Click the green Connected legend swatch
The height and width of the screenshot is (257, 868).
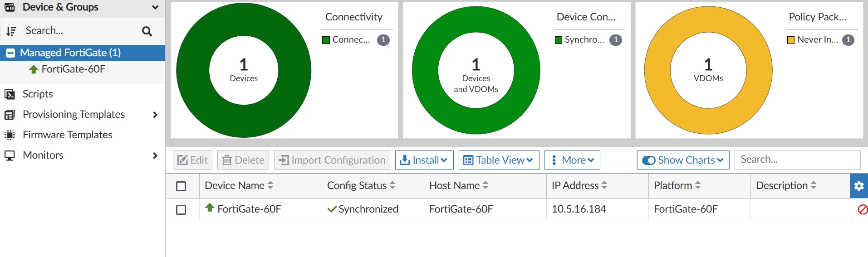(x=326, y=40)
